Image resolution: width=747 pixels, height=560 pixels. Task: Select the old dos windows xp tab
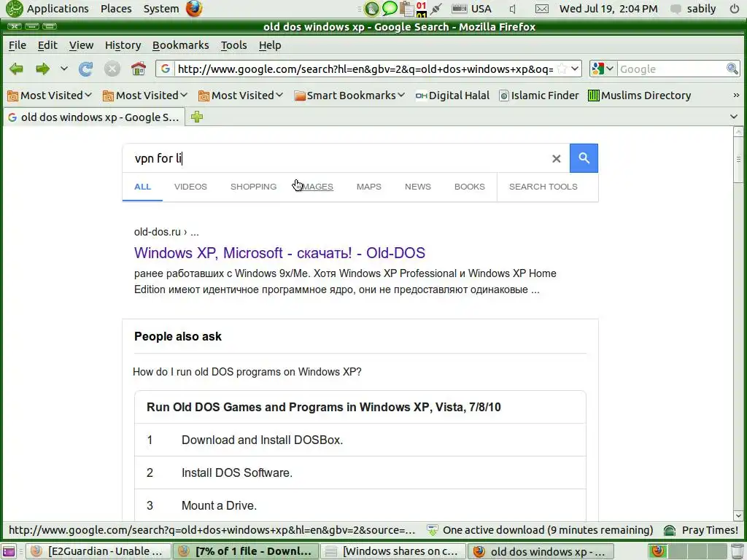pos(94,117)
